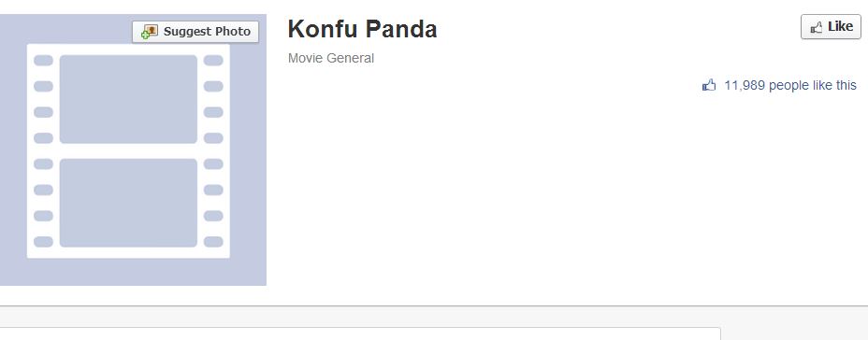Image resolution: width=868 pixels, height=340 pixels.
Task: Open the "11,989 people like this" link
Action: (790, 85)
